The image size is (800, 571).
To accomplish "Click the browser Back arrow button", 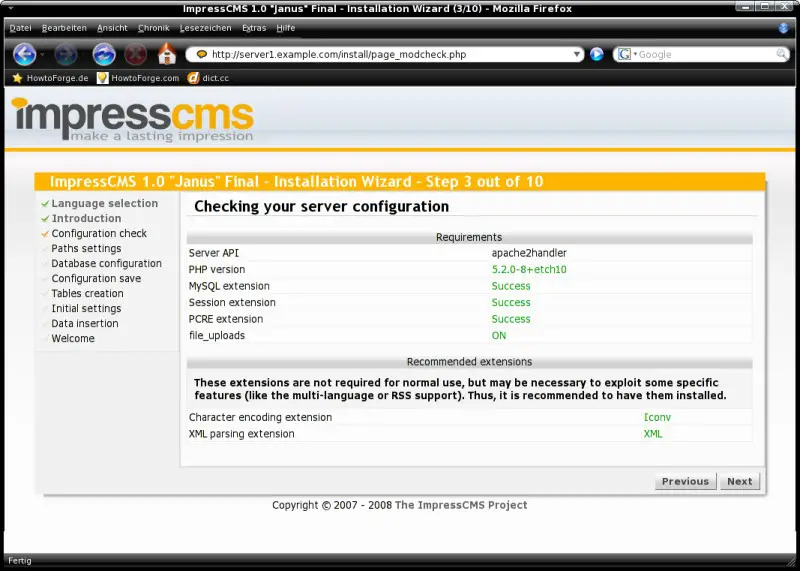I will coord(24,54).
